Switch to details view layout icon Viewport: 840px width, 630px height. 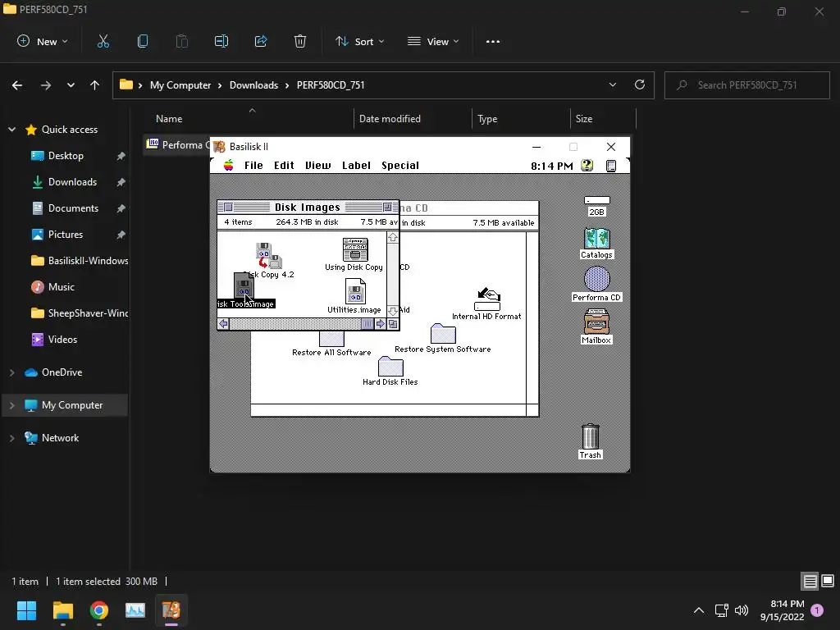[810, 582]
